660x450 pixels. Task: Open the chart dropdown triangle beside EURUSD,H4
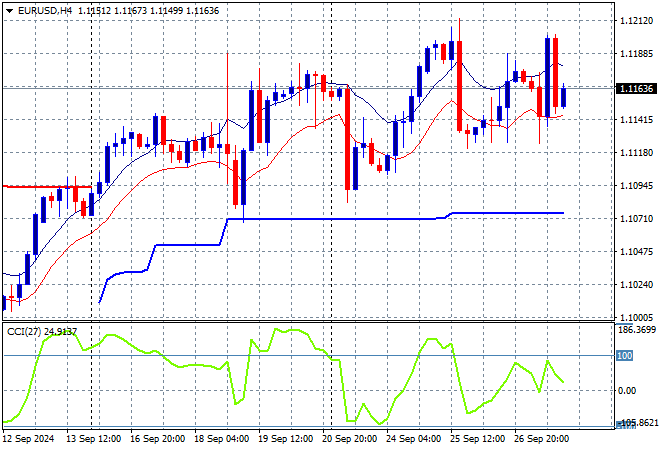9,11
